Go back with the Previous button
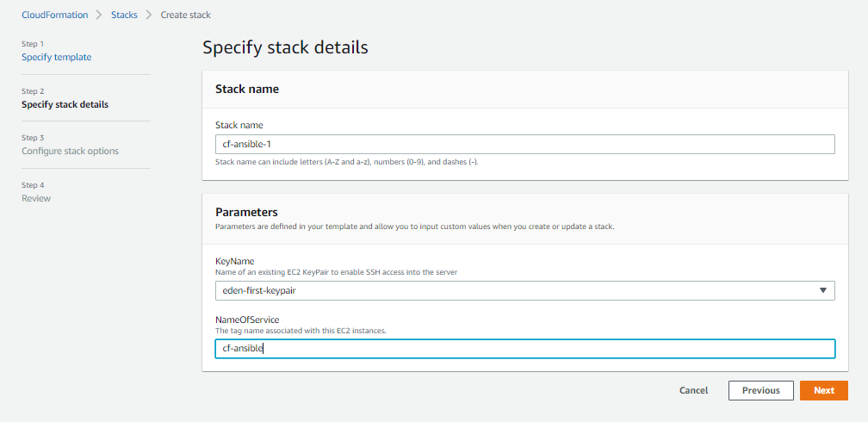Viewport: 868px width, 422px height. 760,390
